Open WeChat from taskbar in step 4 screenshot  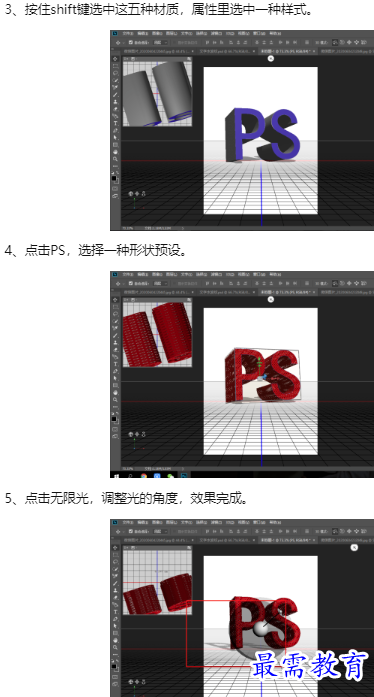pyautogui.click(x=171, y=476)
